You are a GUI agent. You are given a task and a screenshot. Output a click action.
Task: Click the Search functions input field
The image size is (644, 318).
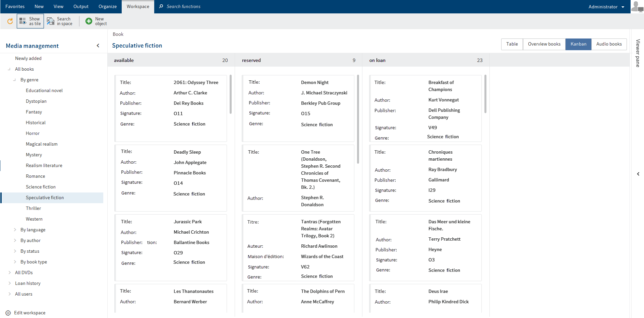coord(188,6)
